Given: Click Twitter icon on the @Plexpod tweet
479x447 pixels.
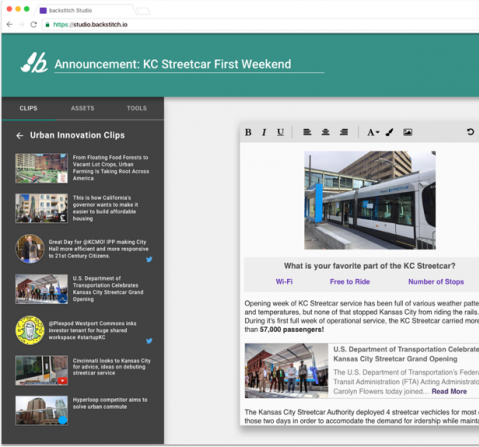Looking at the screenshot, I should point(149,341).
